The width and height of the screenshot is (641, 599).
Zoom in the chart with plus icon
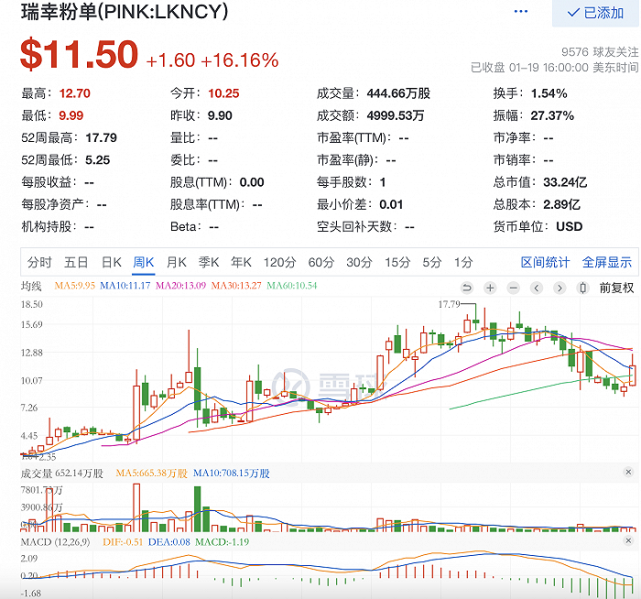(490, 288)
